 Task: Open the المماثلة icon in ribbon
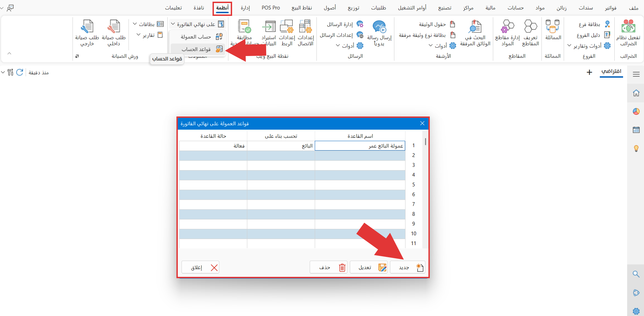click(553, 30)
